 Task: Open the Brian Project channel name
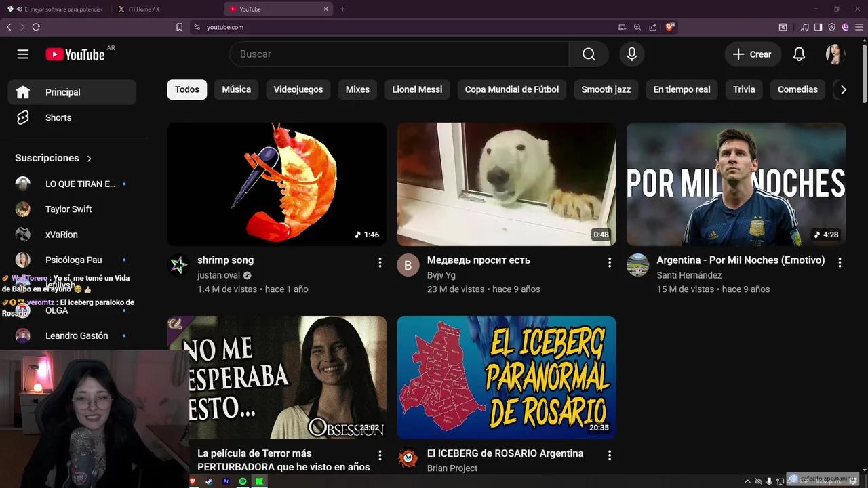tap(452, 468)
